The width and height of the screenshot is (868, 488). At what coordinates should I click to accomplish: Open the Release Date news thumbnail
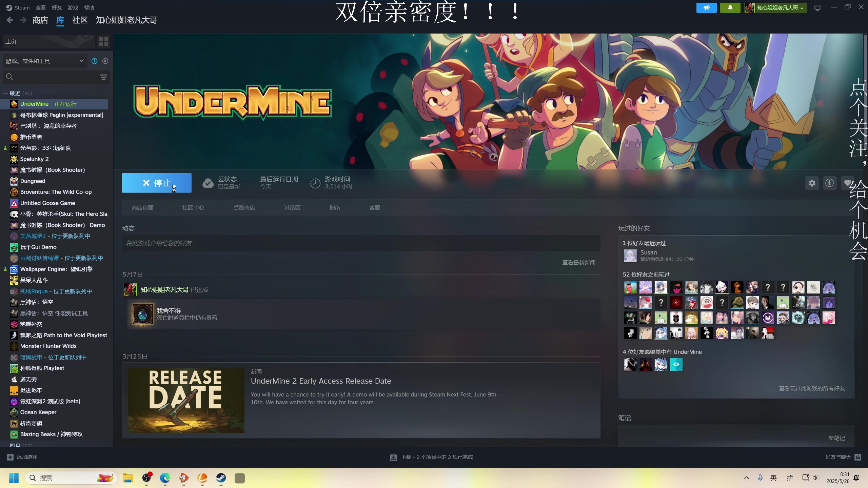coord(186,400)
